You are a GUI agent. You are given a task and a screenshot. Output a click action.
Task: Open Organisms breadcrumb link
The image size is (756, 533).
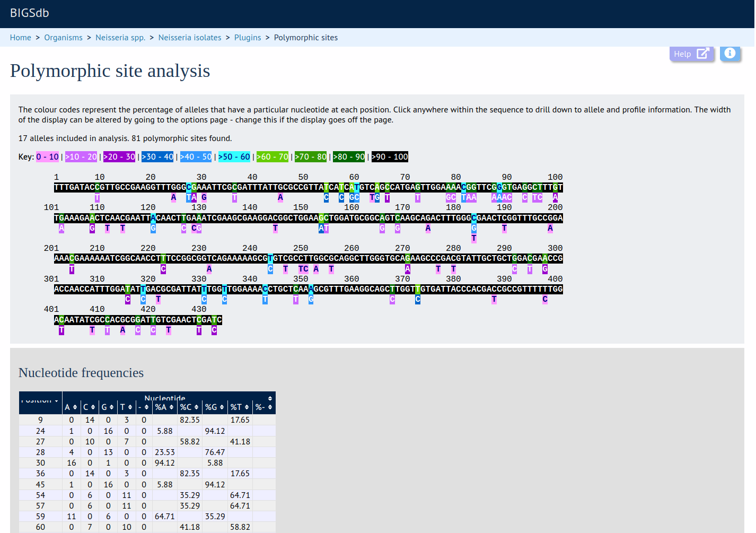coord(63,38)
